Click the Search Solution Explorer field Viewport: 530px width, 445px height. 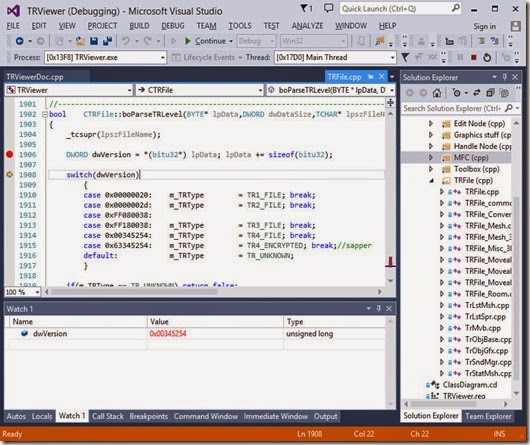pyautogui.click(x=452, y=108)
